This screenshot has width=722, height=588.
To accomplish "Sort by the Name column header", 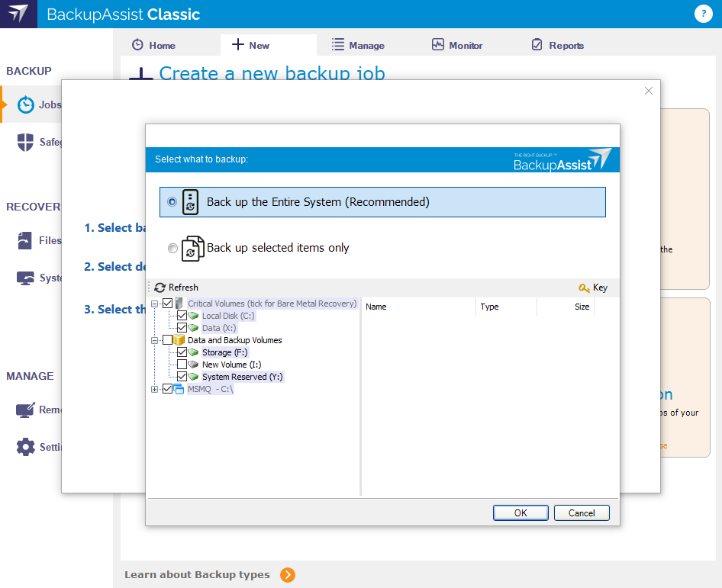I will [x=418, y=307].
